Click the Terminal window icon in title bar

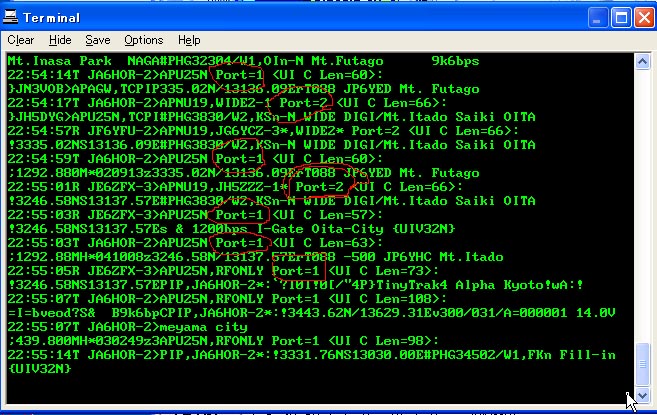[x=10, y=17]
